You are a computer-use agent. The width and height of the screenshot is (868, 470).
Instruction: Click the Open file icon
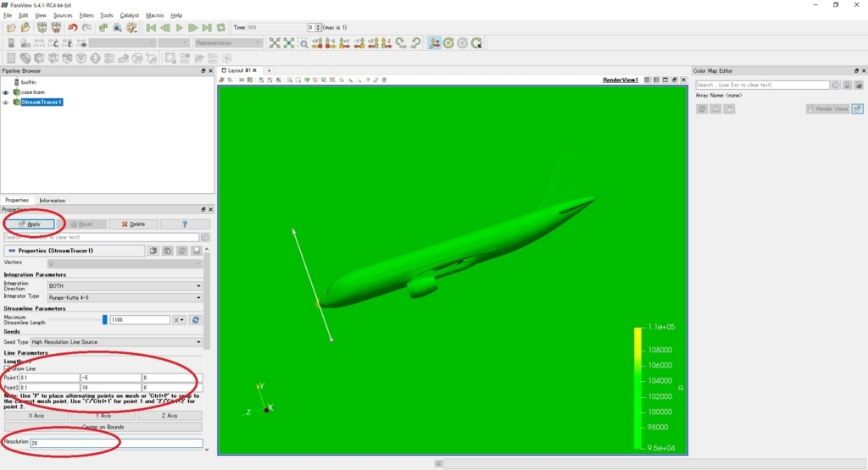pyautogui.click(x=11, y=28)
